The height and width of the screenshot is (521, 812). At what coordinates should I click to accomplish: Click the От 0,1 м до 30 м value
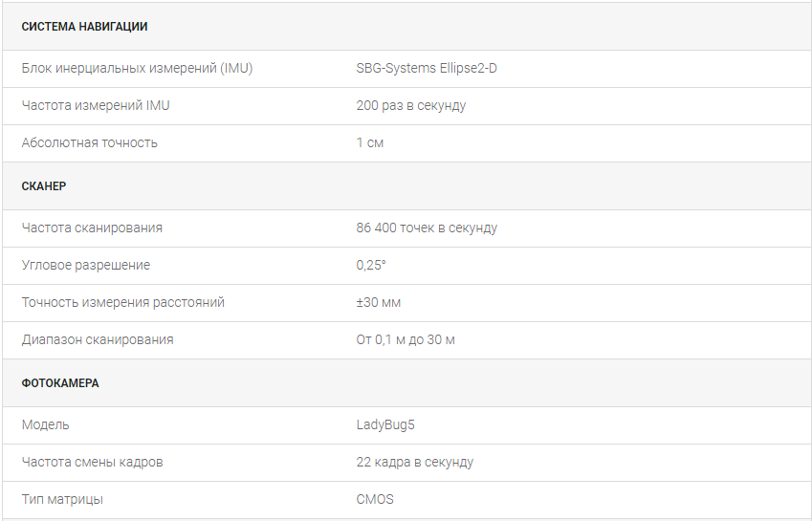pos(406,339)
